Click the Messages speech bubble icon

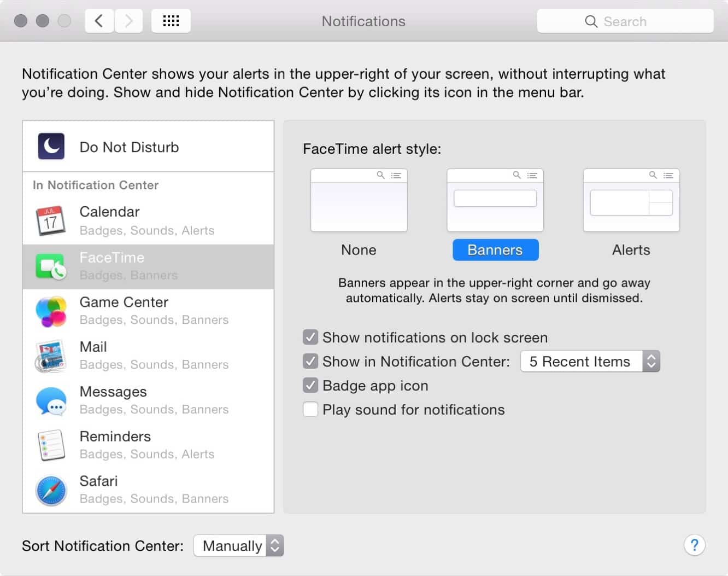(x=51, y=400)
